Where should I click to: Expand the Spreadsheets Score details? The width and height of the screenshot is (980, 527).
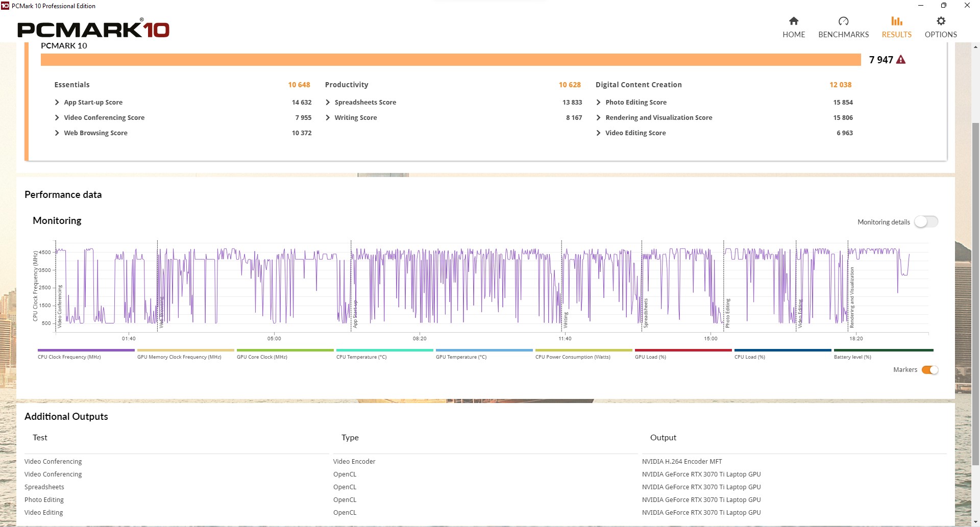[x=328, y=103]
